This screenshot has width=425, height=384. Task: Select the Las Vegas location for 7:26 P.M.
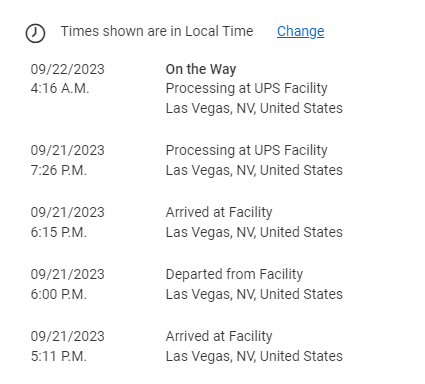coord(254,171)
